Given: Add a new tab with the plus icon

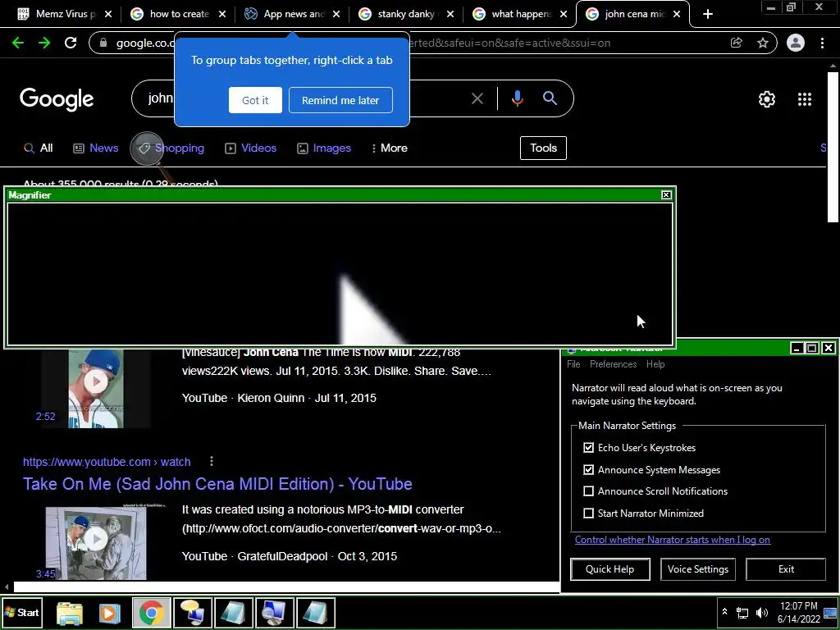Looking at the screenshot, I should [708, 14].
